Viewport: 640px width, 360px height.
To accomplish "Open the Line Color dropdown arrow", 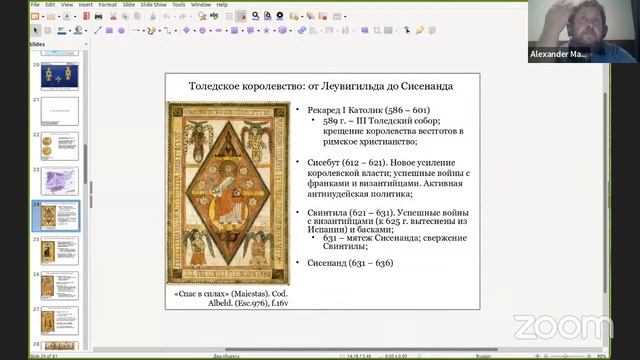I will [x=70, y=31].
